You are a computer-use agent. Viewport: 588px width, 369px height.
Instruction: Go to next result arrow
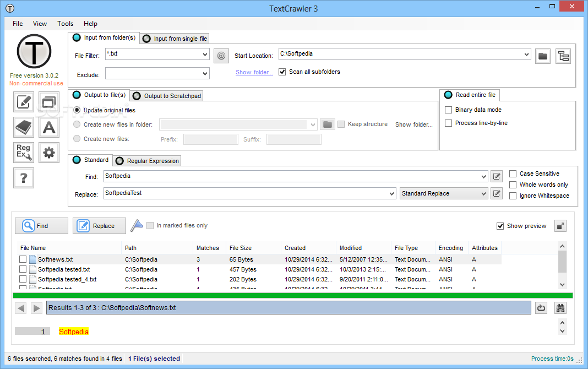(x=36, y=308)
